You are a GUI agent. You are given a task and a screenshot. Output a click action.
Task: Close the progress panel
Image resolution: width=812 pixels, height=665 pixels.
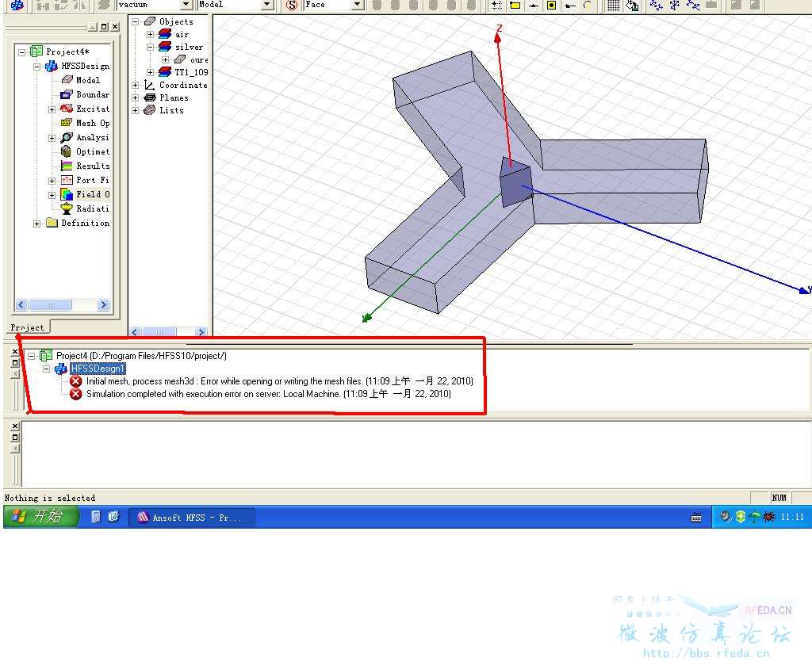coord(15,426)
